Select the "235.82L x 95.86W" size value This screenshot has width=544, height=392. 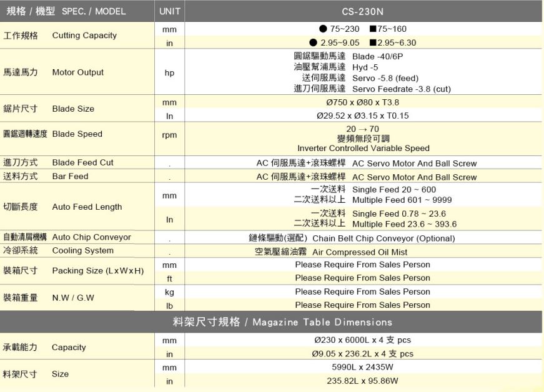362,381
